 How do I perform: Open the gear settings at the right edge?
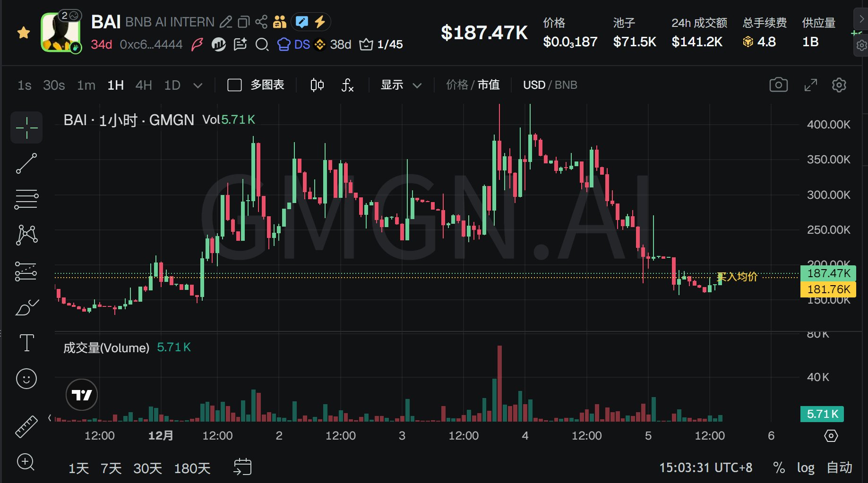pyautogui.click(x=861, y=45)
